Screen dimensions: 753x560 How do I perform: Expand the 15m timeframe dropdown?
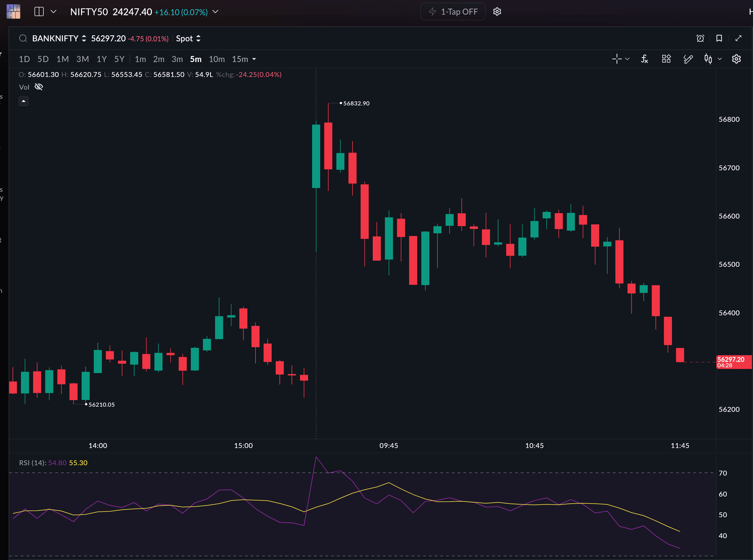pyautogui.click(x=254, y=59)
